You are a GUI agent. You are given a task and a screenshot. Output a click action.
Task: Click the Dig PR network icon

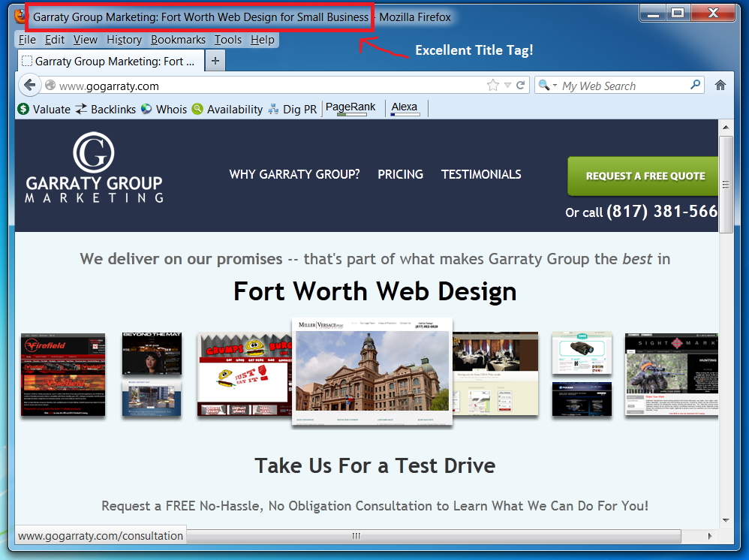(x=273, y=110)
